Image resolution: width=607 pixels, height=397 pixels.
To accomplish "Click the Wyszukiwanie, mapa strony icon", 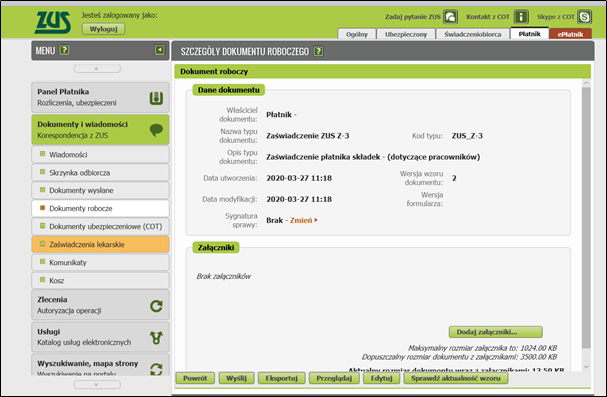I will 156,369.
